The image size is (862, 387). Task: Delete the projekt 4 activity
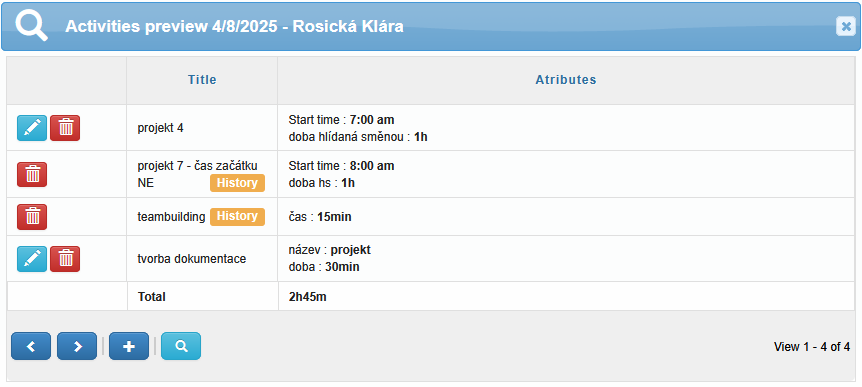click(65, 128)
